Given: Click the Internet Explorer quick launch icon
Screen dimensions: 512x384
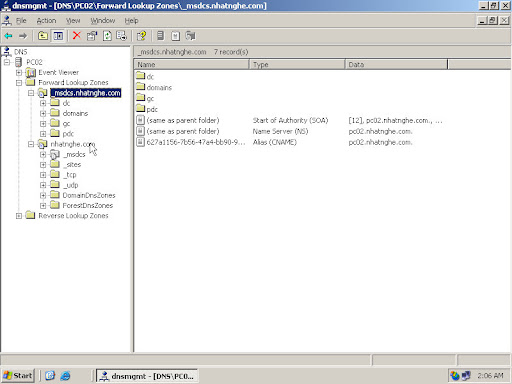Looking at the screenshot, I should pos(65,376).
